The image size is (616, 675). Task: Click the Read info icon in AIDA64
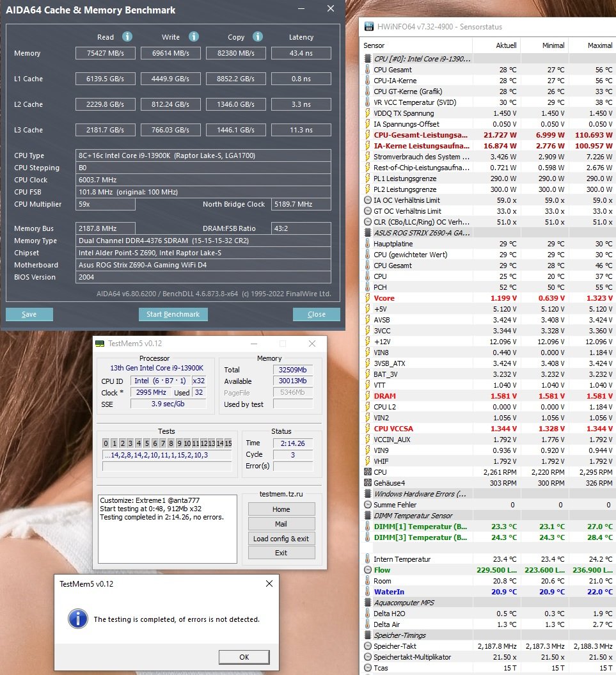pos(127,36)
